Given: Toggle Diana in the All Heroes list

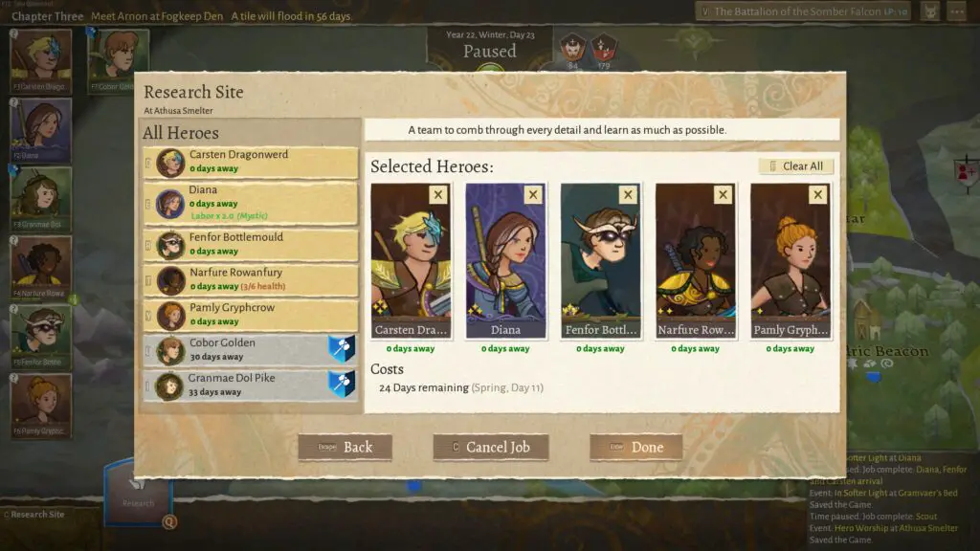Looking at the screenshot, I should [x=251, y=204].
